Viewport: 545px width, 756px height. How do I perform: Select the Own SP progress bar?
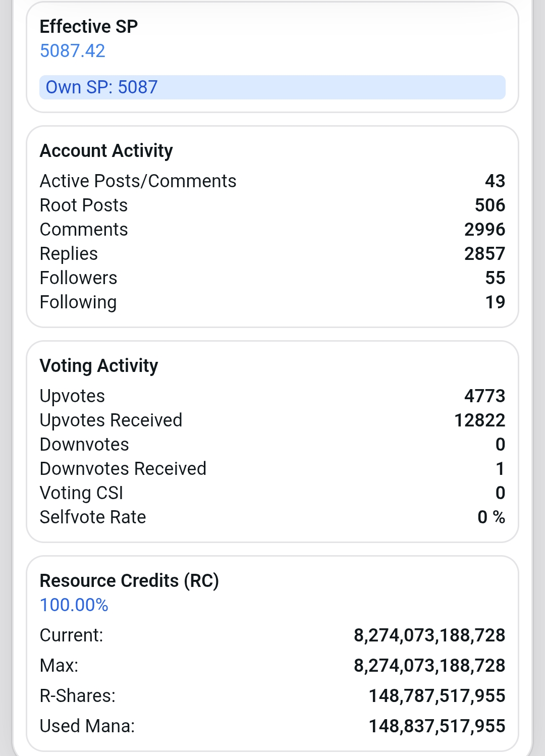pyautogui.click(x=272, y=87)
